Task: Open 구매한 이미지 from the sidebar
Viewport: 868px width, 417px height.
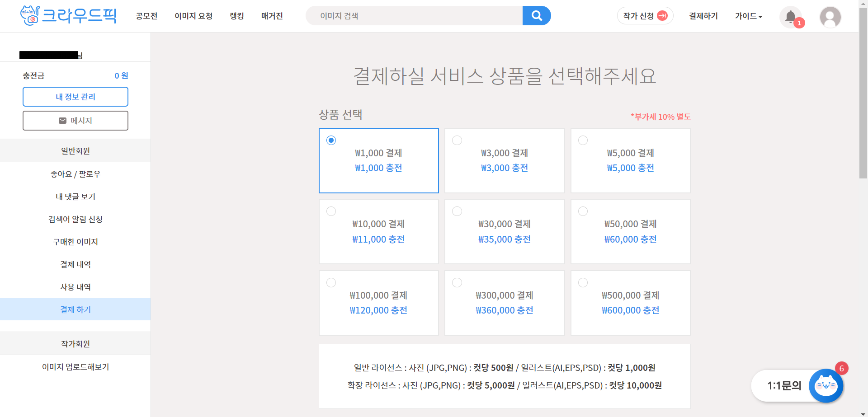Action: tap(75, 241)
